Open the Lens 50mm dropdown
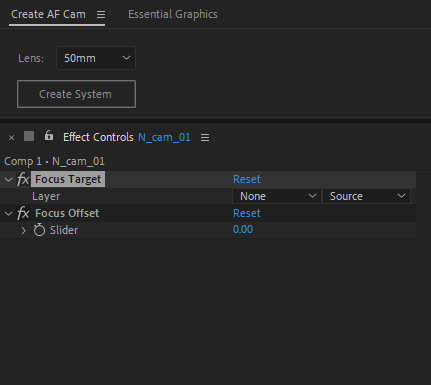Image resolution: width=431 pixels, height=385 pixels. point(96,58)
